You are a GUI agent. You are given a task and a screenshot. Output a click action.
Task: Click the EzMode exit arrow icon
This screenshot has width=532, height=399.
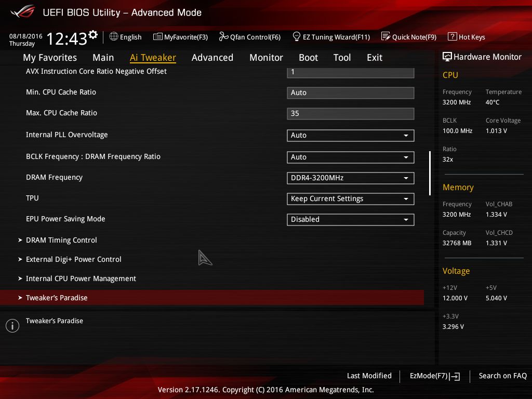(455, 376)
